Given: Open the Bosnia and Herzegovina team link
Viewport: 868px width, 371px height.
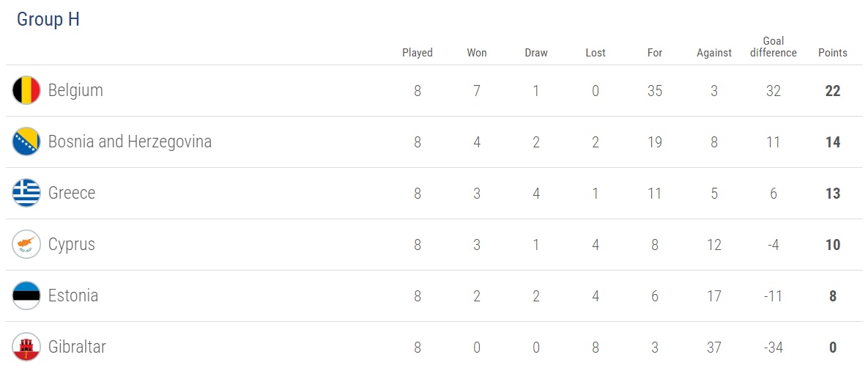Looking at the screenshot, I should coord(130,142).
